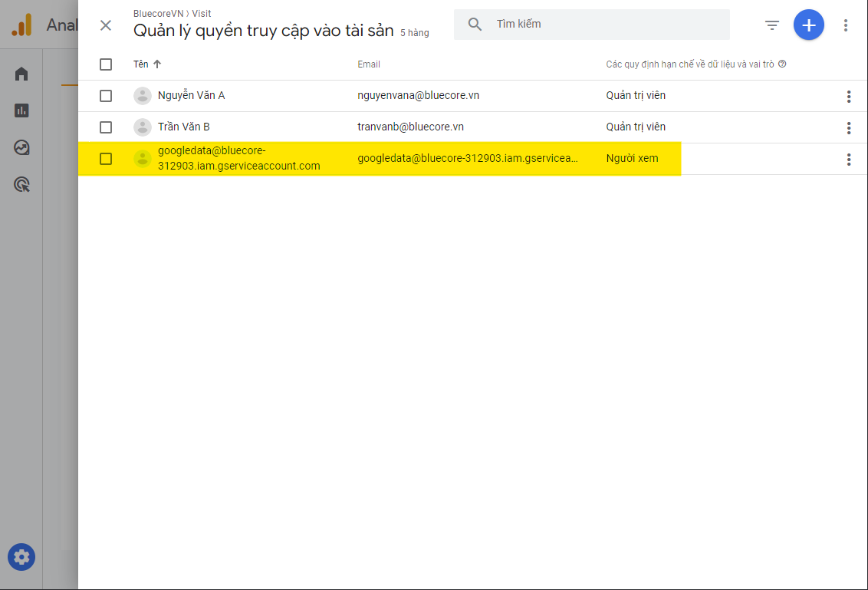Viewport: 868px width, 590px height.
Task: Toggle the select-all checkbox in header row
Action: click(x=106, y=64)
